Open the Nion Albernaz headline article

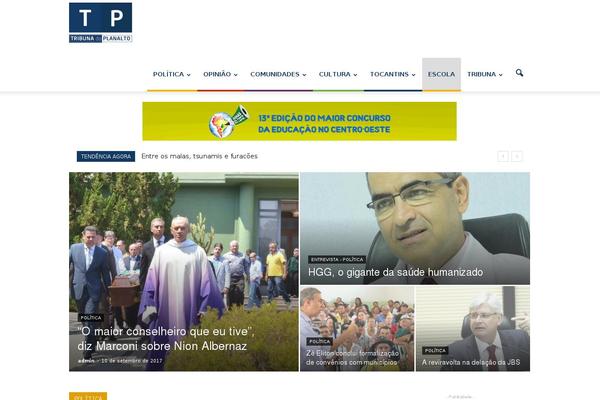tap(166, 339)
